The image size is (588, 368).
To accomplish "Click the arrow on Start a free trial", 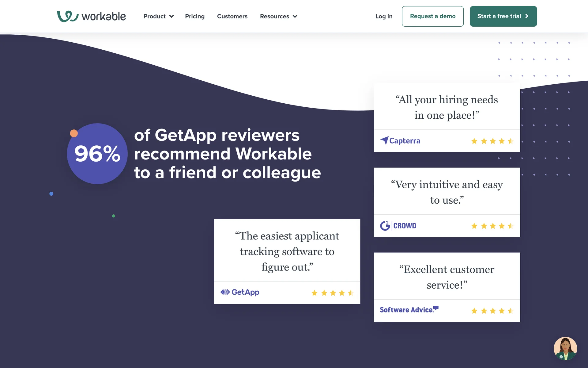I will pyautogui.click(x=527, y=16).
